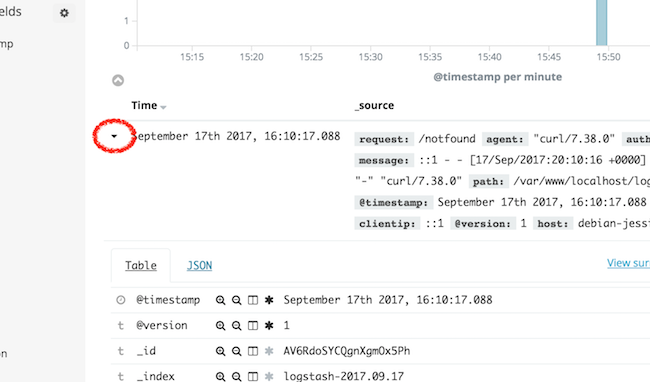The width and height of the screenshot is (650, 382).
Task: Click the string type icon beside @version
Action: tap(121, 326)
